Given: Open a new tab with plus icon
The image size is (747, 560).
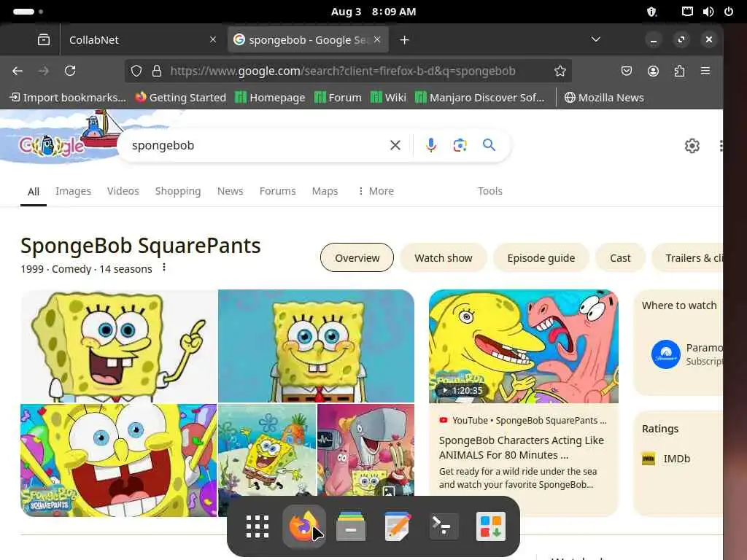Looking at the screenshot, I should pos(404,40).
